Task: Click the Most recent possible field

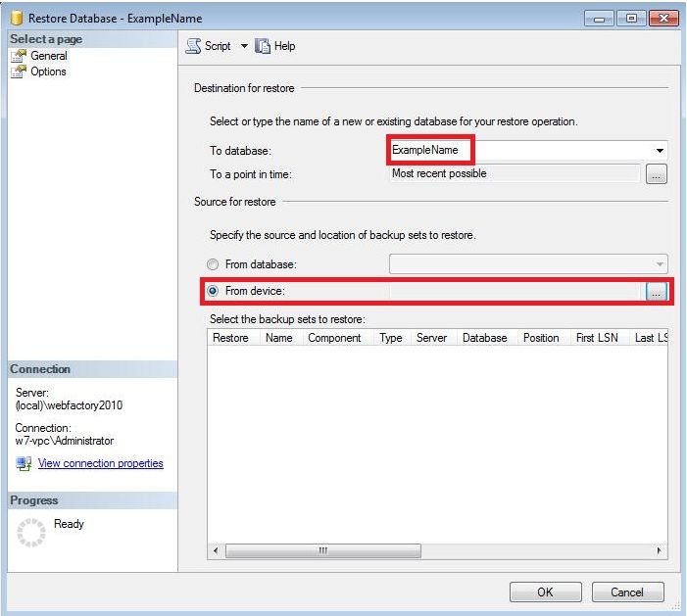Action: [x=515, y=173]
